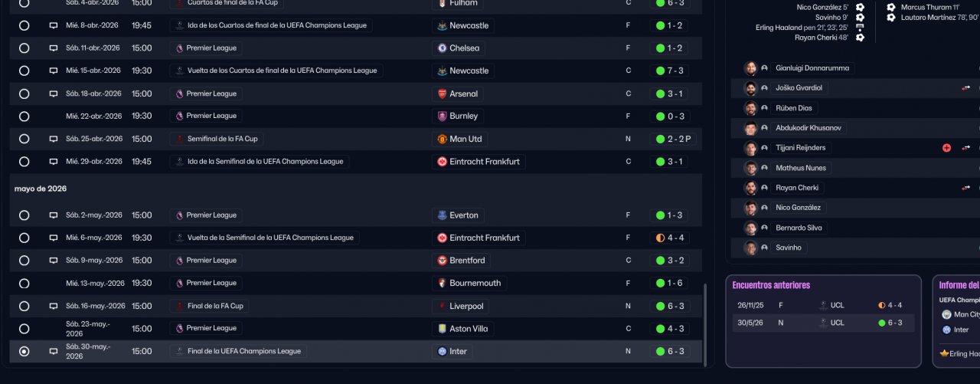Click the TV icon on the Chelsea match row

pyautogui.click(x=54, y=48)
